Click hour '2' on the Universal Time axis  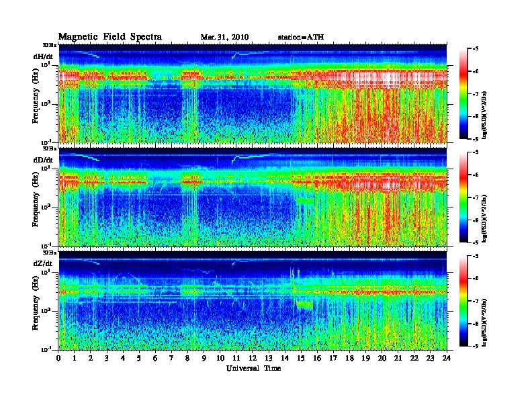[91, 359]
